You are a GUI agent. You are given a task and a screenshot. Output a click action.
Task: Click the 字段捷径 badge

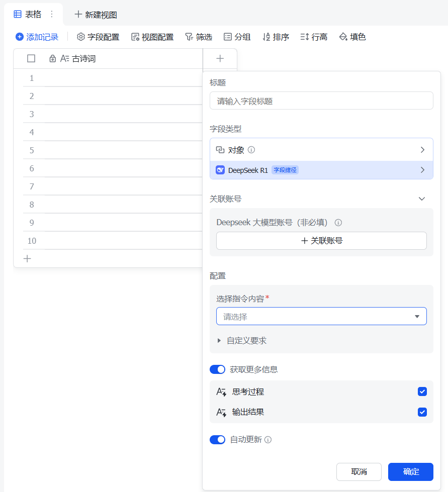click(285, 170)
